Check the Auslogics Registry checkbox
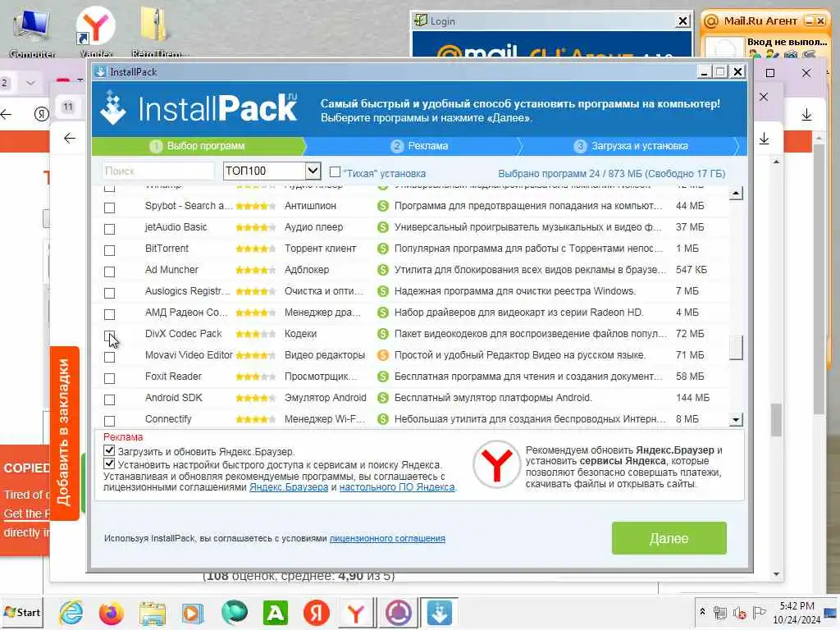This screenshot has width=840, height=630. pos(109,293)
